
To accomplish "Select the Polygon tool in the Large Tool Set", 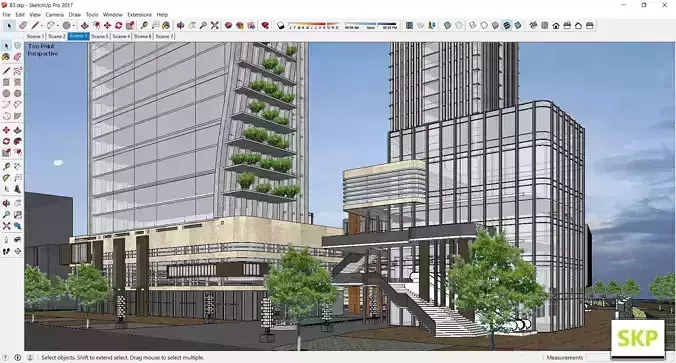I will coord(17,93).
